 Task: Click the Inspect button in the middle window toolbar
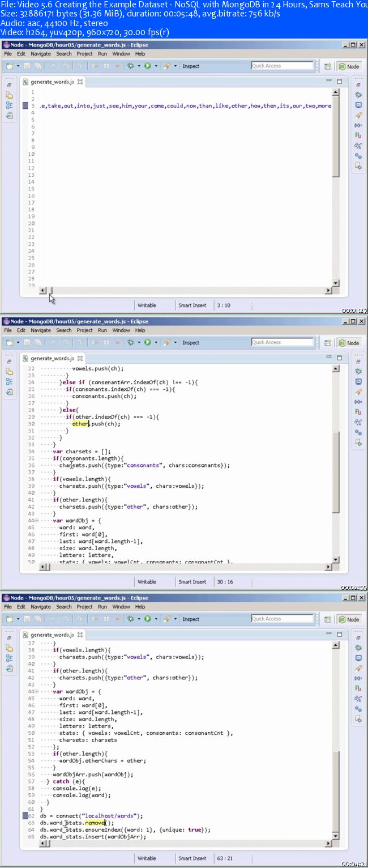click(191, 343)
